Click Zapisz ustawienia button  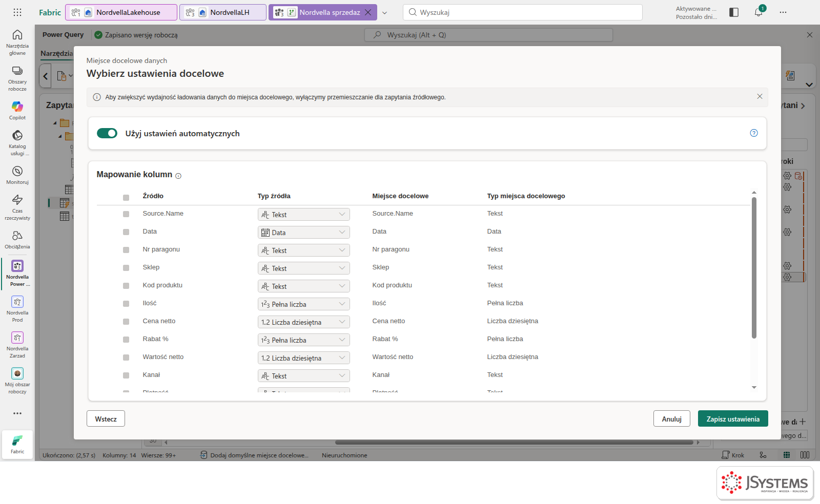click(733, 419)
